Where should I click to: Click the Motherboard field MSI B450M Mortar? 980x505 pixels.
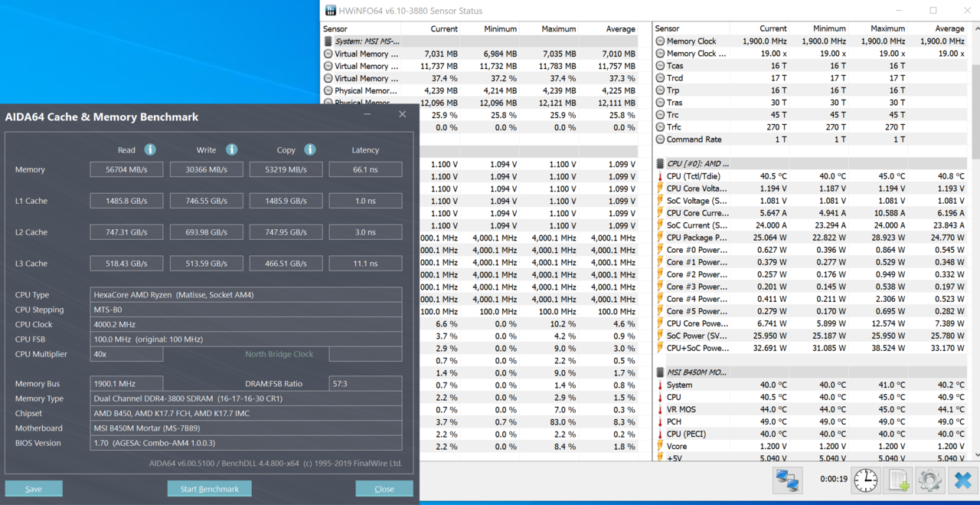pyautogui.click(x=246, y=428)
